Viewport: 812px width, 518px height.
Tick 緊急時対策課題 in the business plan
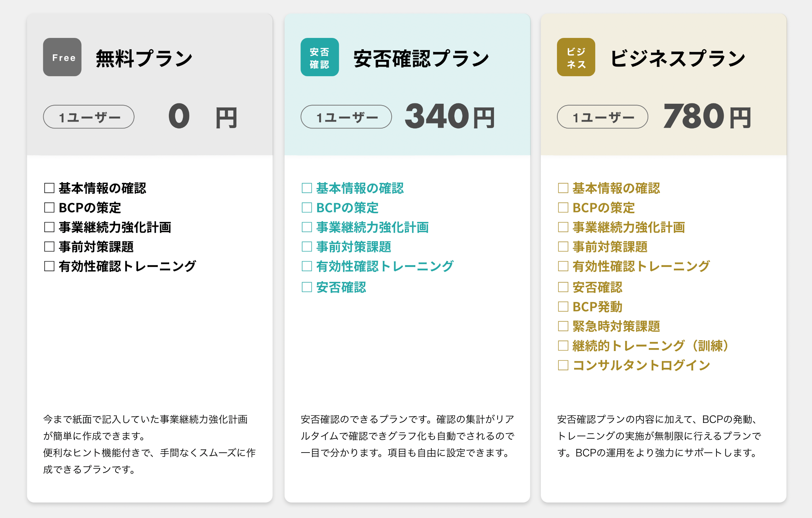click(x=563, y=326)
